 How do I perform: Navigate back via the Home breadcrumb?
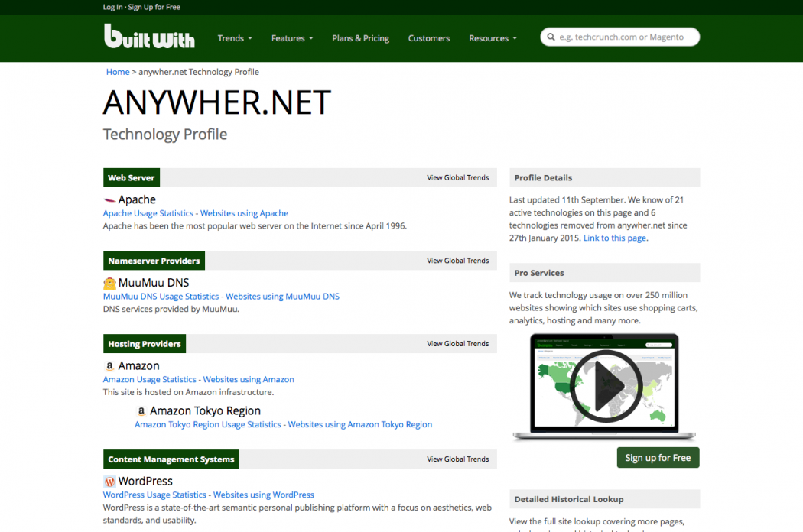[x=117, y=71]
